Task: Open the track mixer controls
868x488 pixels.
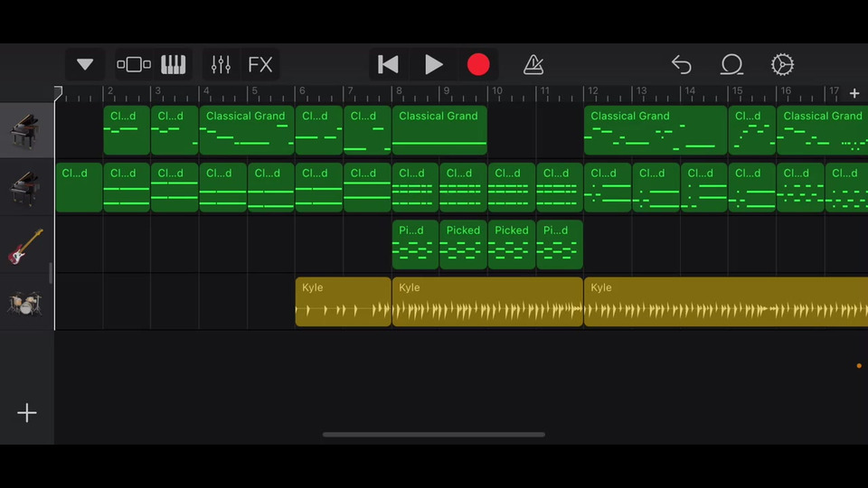Action: pyautogui.click(x=221, y=65)
